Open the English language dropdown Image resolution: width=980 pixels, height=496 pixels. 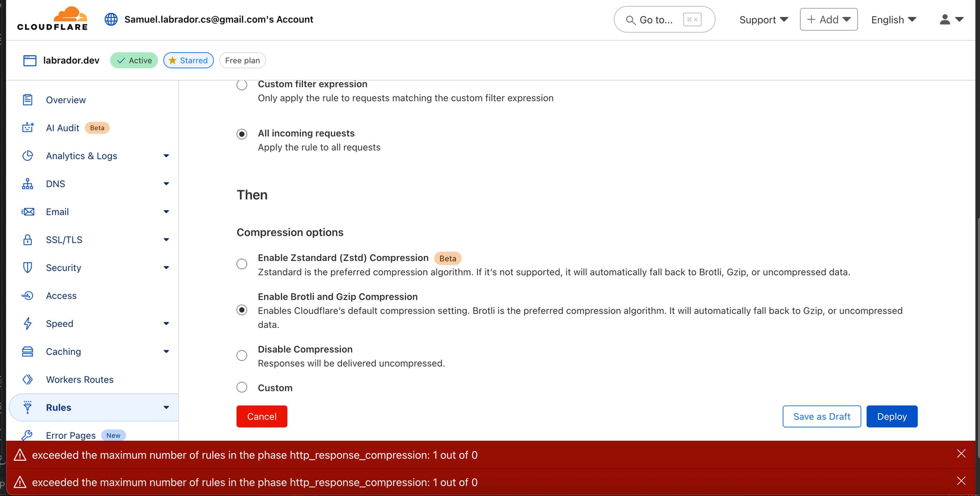pos(894,19)
